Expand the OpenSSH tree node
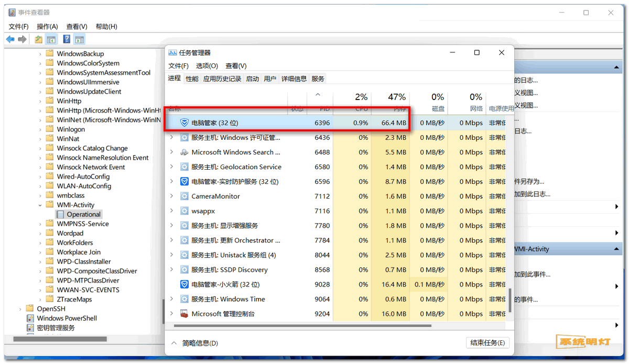 point(20,308)
